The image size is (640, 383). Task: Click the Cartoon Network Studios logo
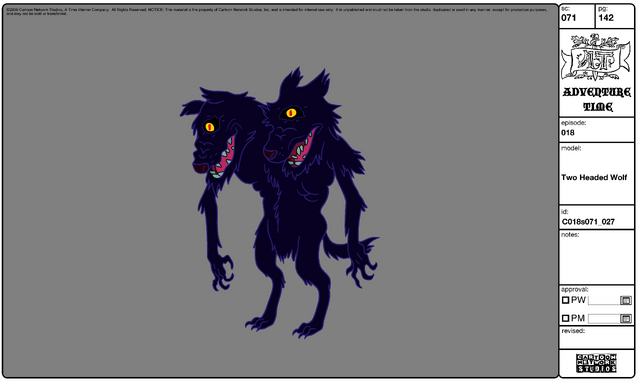coord(596,363)
